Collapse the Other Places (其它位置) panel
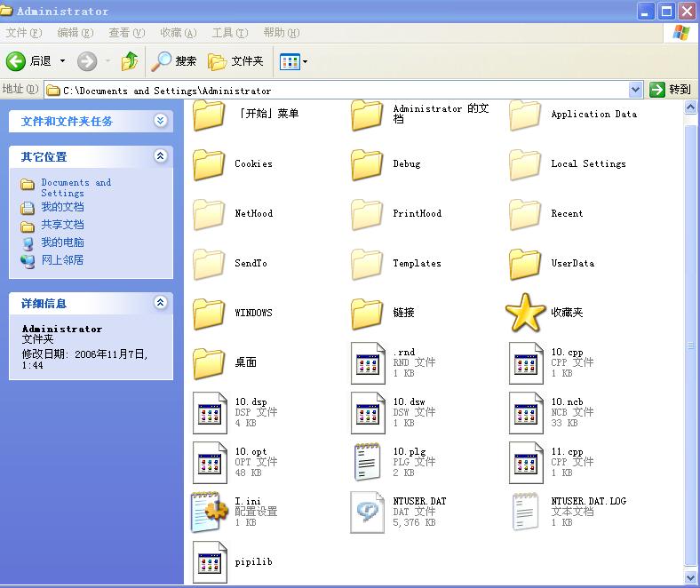Screen dimensions: 700x588 [160, 156]
